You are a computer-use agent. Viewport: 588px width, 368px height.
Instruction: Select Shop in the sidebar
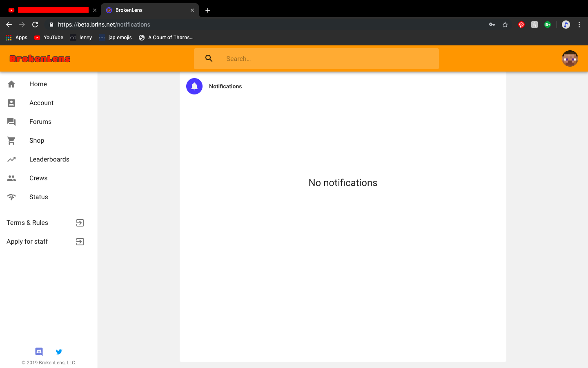pyautogui.click(x=49, y=141)
